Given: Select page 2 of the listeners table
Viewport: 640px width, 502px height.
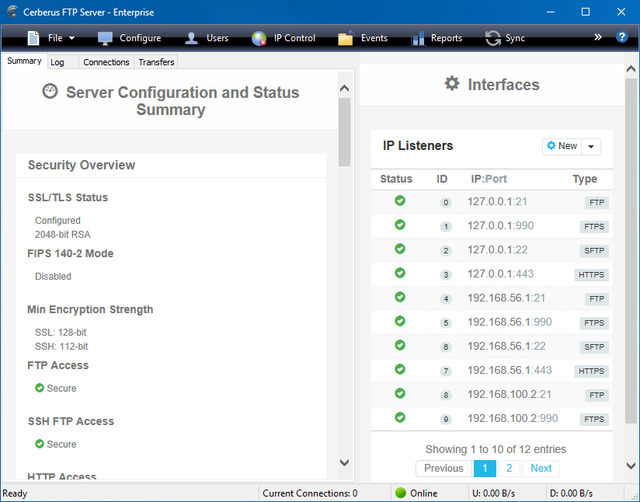Looking at the screenshot, I should click(x=508, y=468).
